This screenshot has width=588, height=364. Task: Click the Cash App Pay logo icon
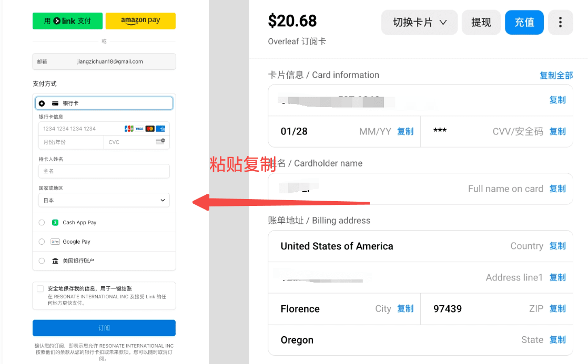point(55,223)
